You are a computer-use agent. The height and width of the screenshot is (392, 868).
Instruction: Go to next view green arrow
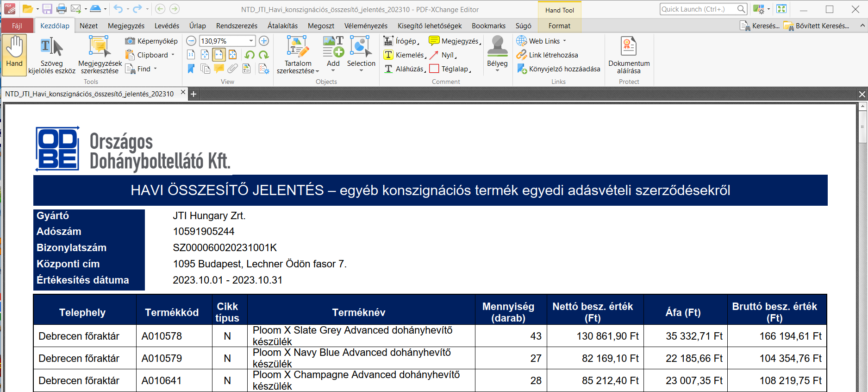175,9
